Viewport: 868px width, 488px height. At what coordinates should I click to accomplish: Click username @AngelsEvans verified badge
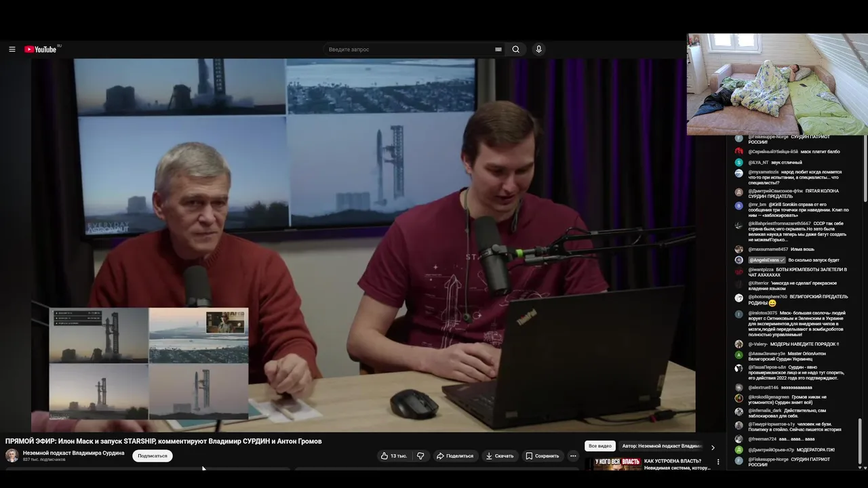pos(766,260)
